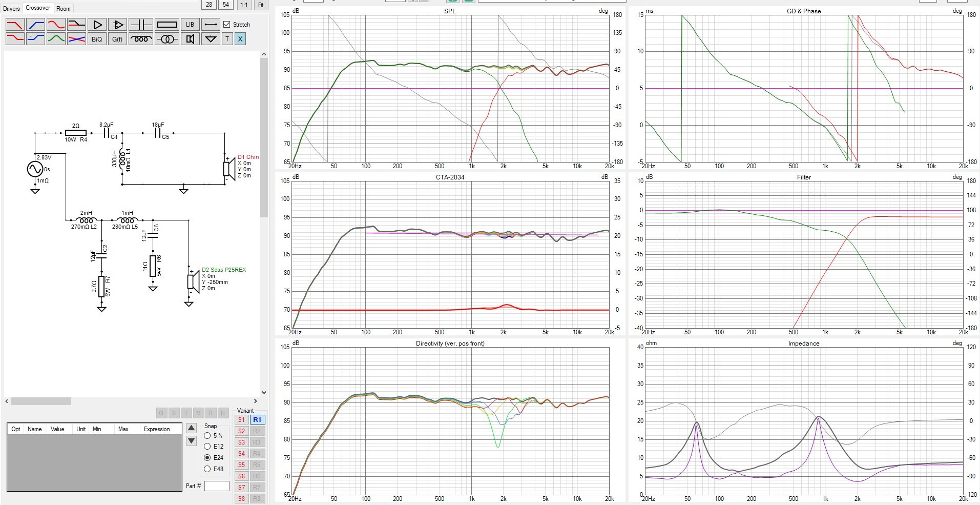
Task: Select the wire connection tool
Action: (211, 24)
